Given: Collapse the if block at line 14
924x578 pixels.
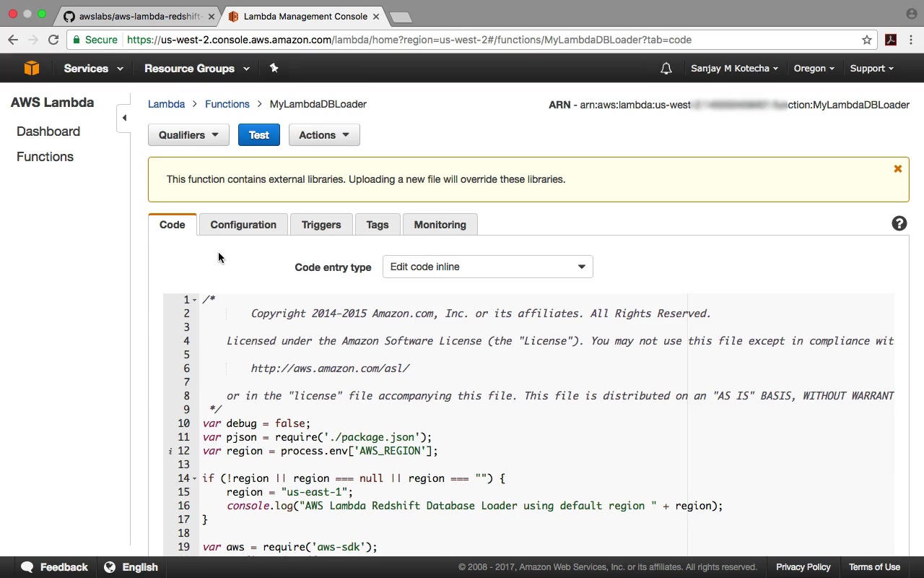Looking at the screenshot, I should (x=195, y=478).
